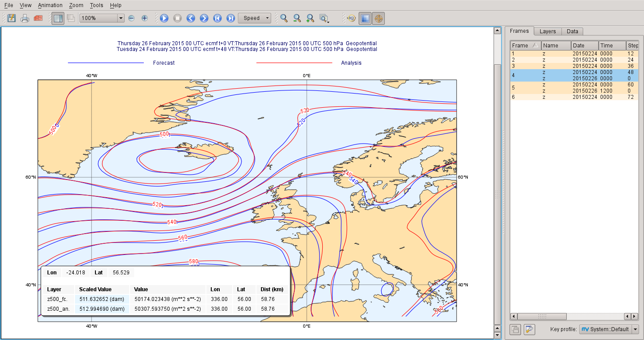The image size is (644, 340).
Task: Click the Analysis legend label
Action: point(351,63)
